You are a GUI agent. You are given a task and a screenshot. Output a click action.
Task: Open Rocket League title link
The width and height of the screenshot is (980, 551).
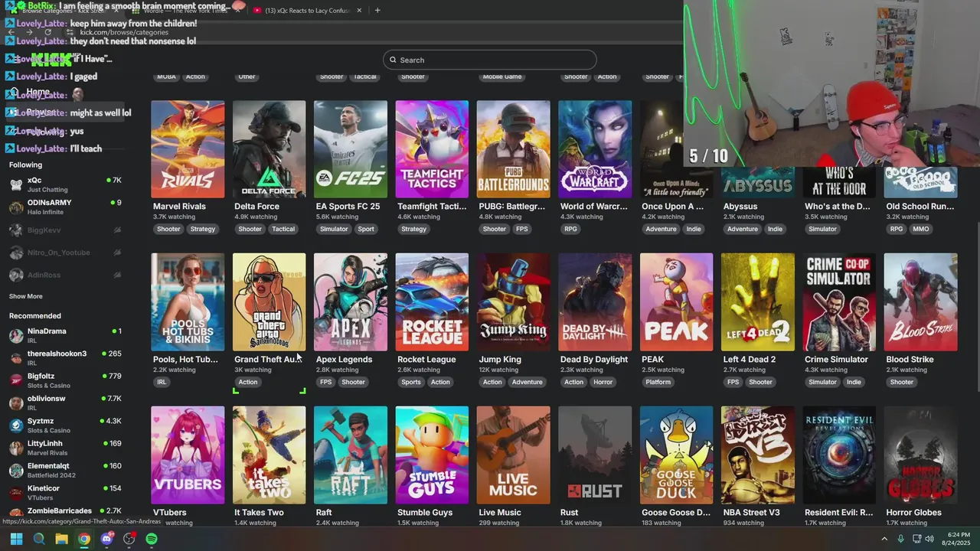click(x=426, y=360)
